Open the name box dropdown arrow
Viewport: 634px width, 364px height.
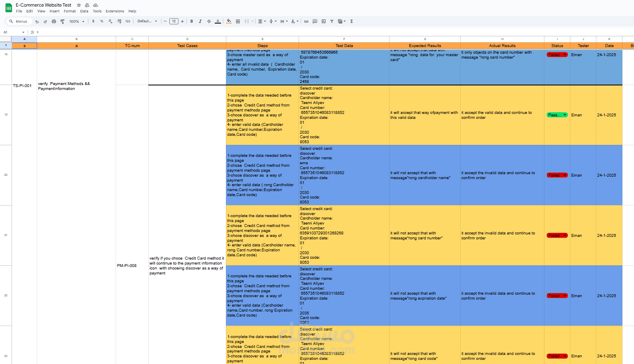23,32
